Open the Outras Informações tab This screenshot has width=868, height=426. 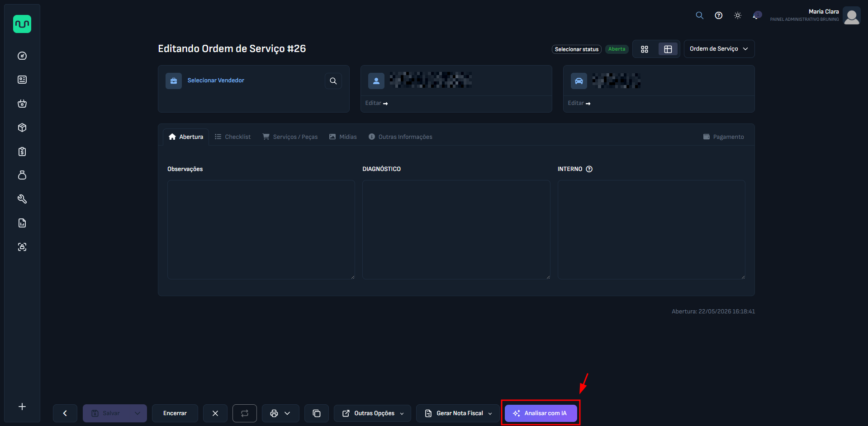point(400,137)
